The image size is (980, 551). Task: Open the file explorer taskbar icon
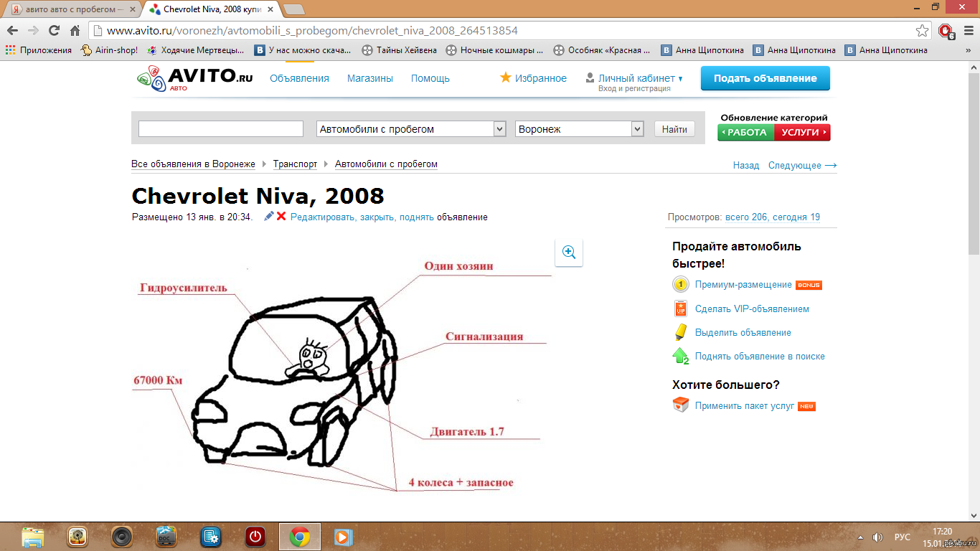pyautogui.click(x=33, y=537)
